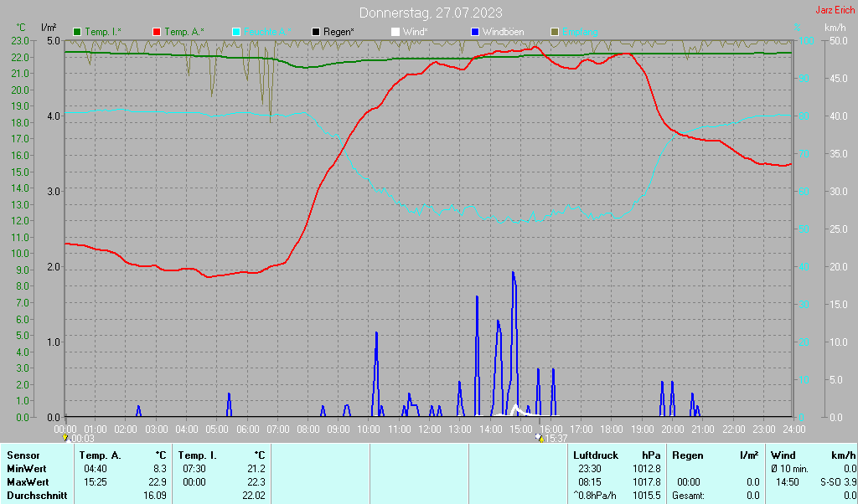Click the green Temp. I. legend swatch
Screen dimensions: 858x504
pos(78,32)
